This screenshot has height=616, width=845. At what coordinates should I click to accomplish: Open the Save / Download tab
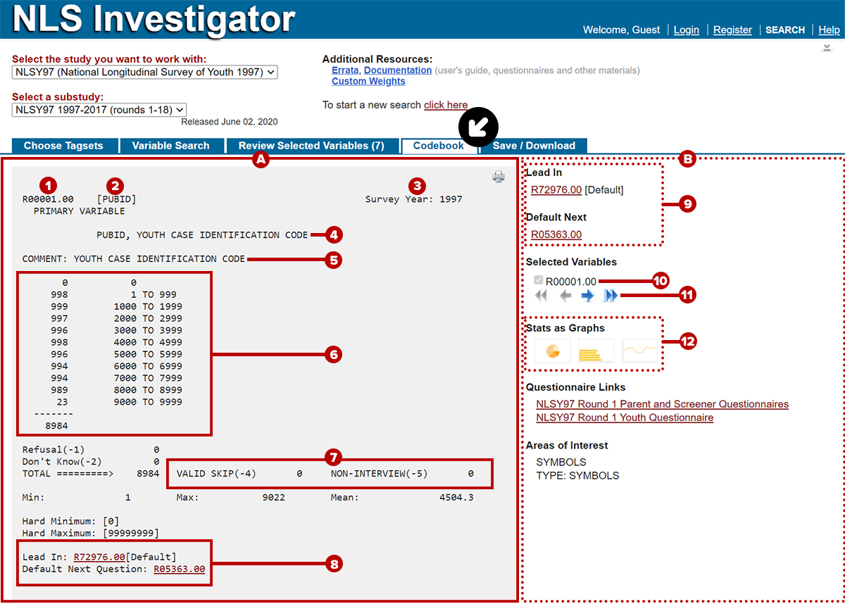534,146
